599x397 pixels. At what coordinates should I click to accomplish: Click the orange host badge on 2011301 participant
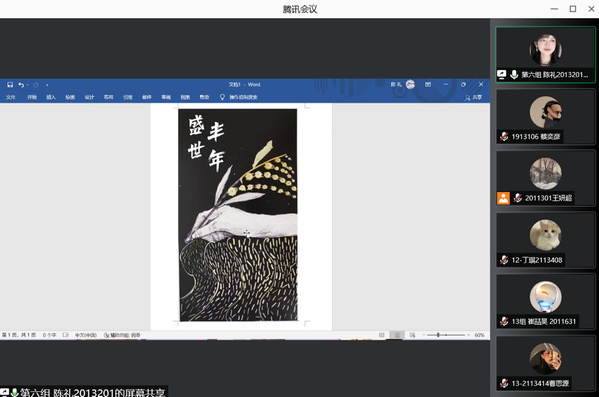(503, 198)
